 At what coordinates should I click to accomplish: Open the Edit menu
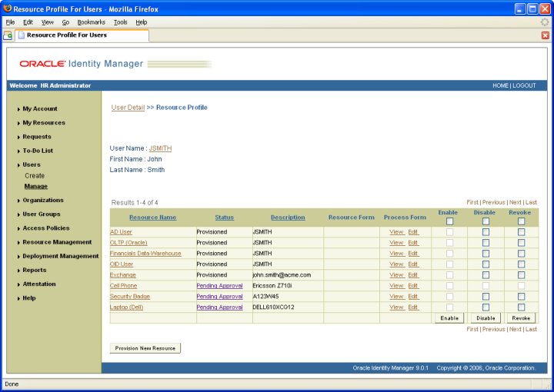(x=28, y=22)
